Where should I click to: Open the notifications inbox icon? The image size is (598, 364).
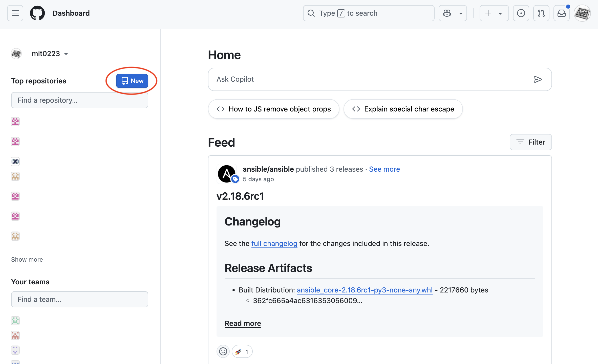(561, 13)
